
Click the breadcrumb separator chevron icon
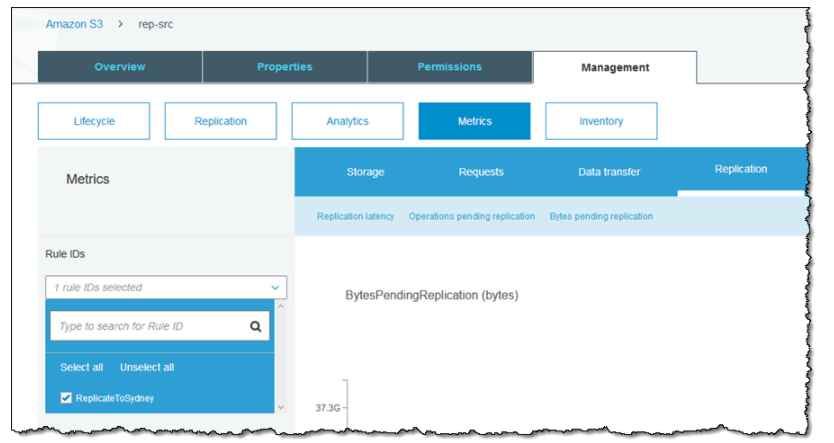click(x=121, y=24)
